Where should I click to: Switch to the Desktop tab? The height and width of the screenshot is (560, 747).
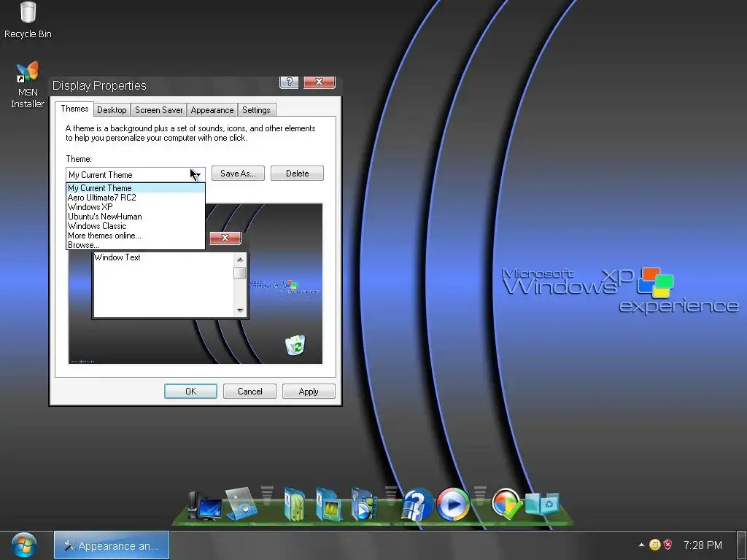pos(112,110)
